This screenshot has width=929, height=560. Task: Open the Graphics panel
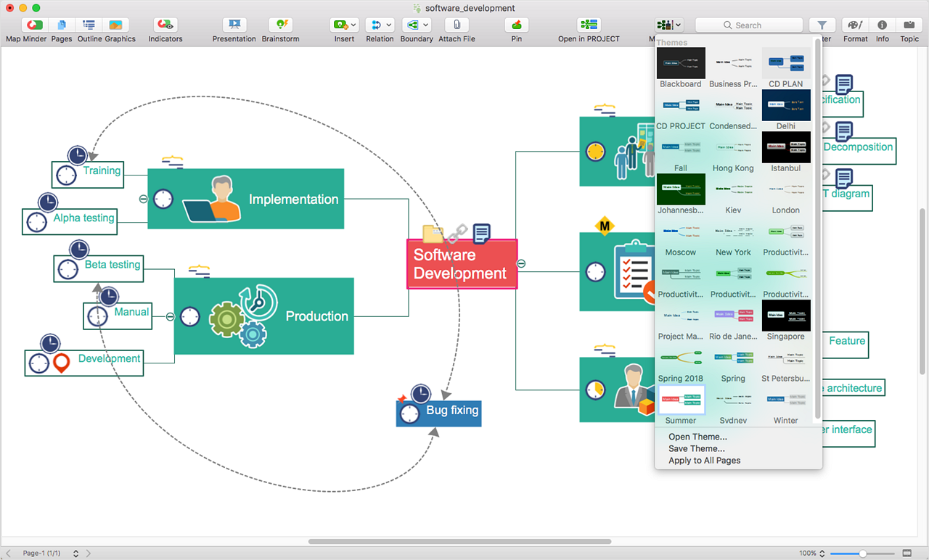coord(115,25)
